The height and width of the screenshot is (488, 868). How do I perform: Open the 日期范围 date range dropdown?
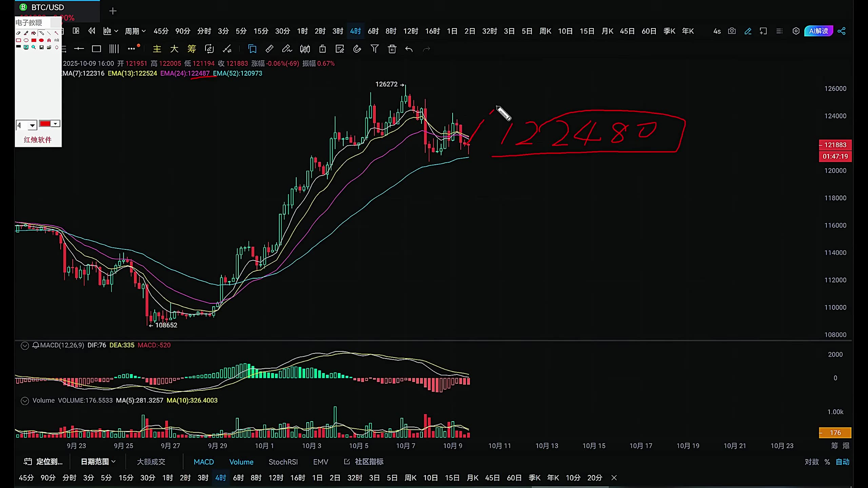pos(98,462)
